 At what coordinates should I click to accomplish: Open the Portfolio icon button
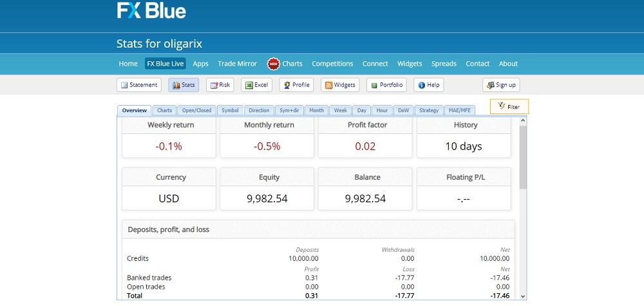pos(386,85)
